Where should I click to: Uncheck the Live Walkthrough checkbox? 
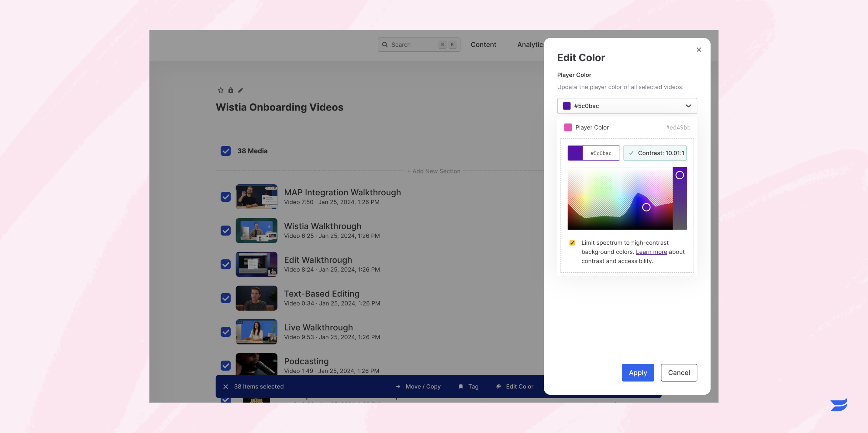(x=226, y=332)
